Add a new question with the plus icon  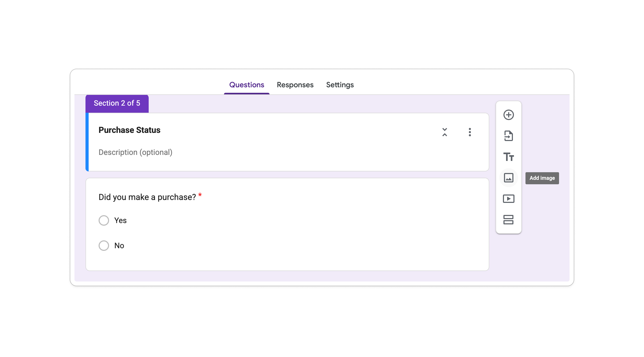coord(509,115)
